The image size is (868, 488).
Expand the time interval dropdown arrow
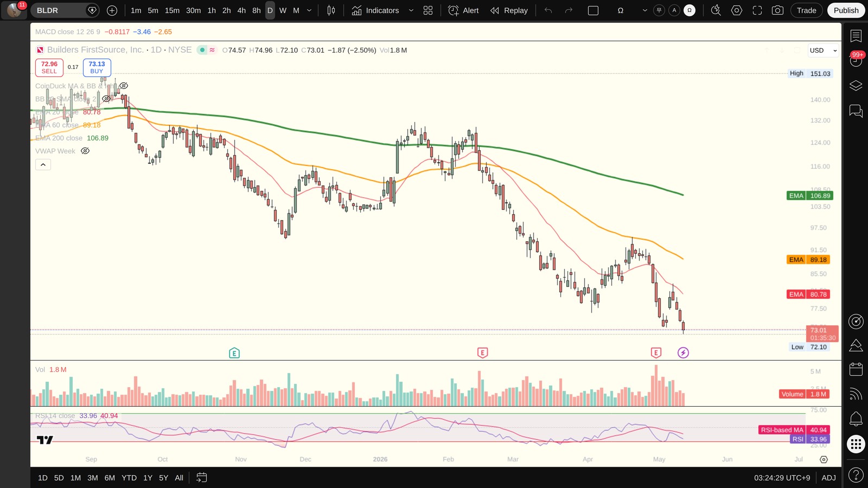pos(309,10)
